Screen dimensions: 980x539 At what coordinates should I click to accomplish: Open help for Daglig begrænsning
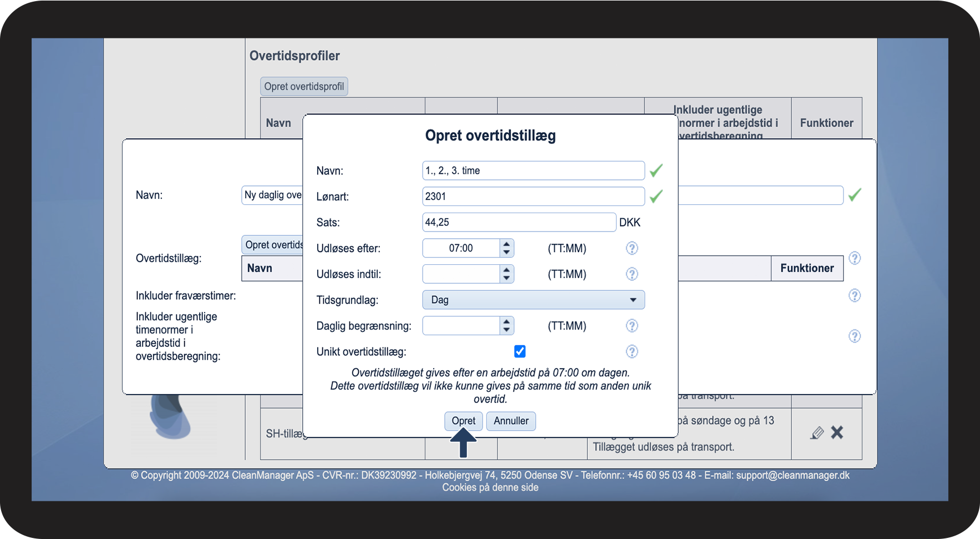(632, 326)
